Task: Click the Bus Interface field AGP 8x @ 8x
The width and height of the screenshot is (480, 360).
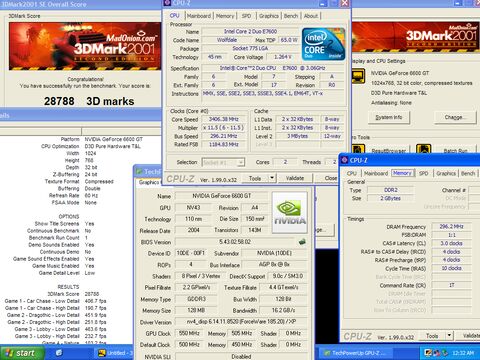Action: 274,264
